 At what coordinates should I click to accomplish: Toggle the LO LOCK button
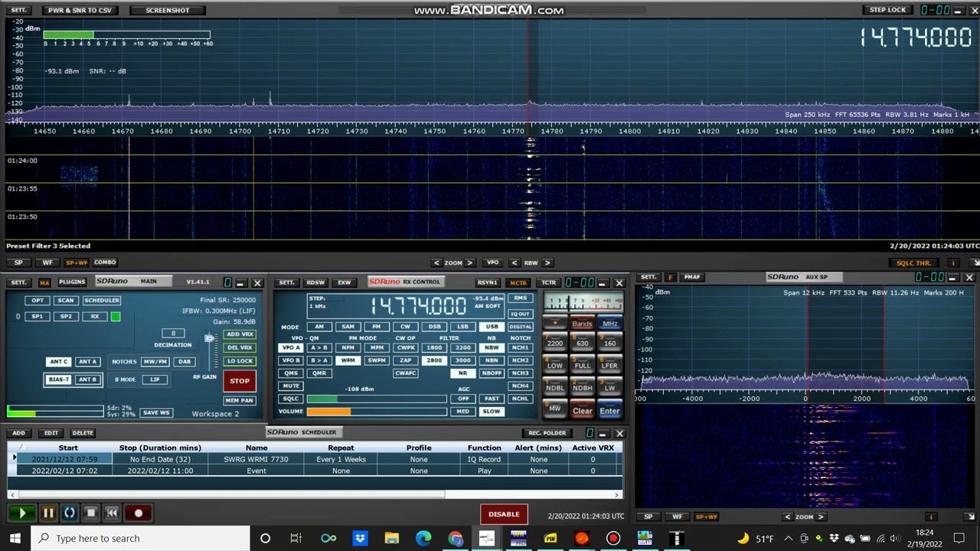(239, 360)
